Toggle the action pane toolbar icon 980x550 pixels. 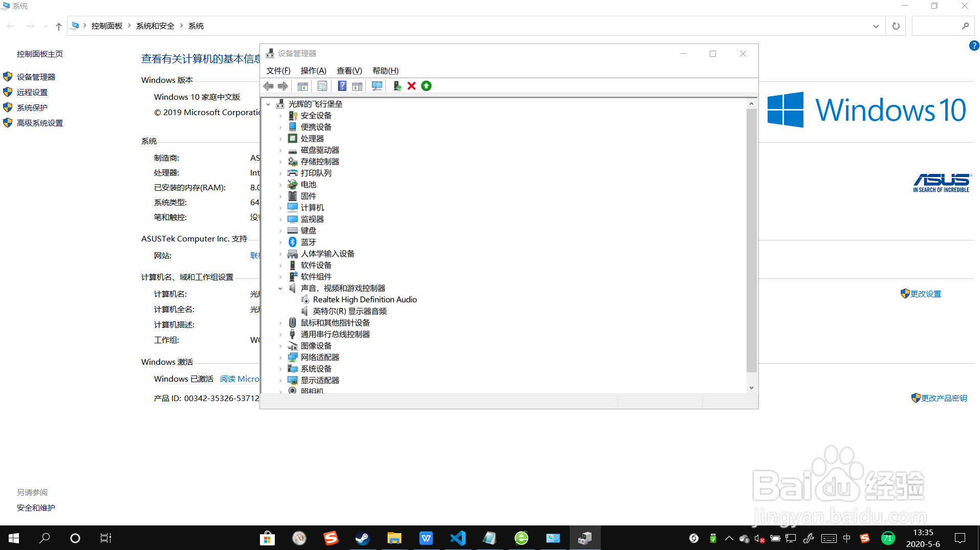(x=357, y=86)
